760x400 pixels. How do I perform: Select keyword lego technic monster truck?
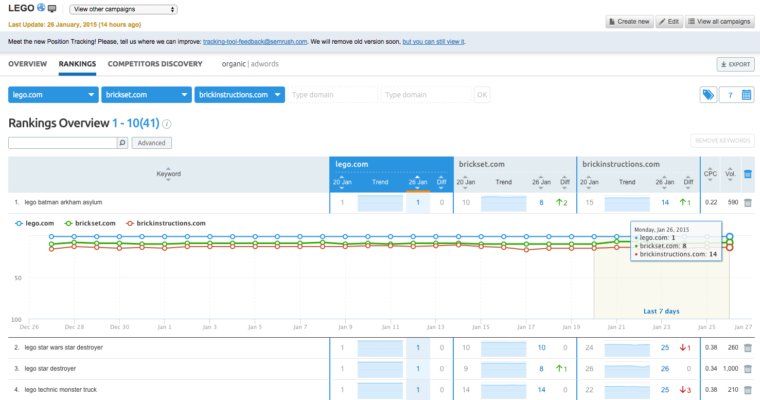click(x=61, y=389)
